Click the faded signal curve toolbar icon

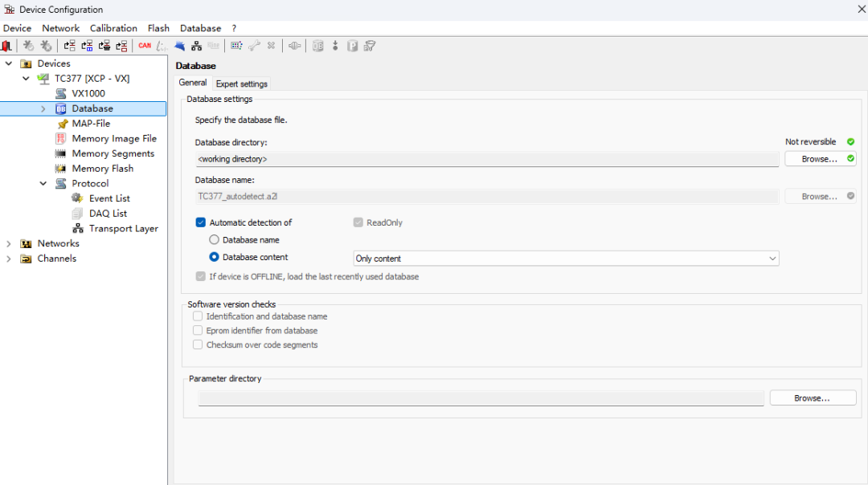(162, 46)
